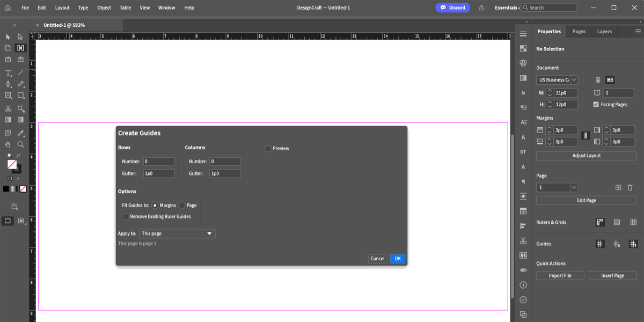Open the File menu

point(25,8)
